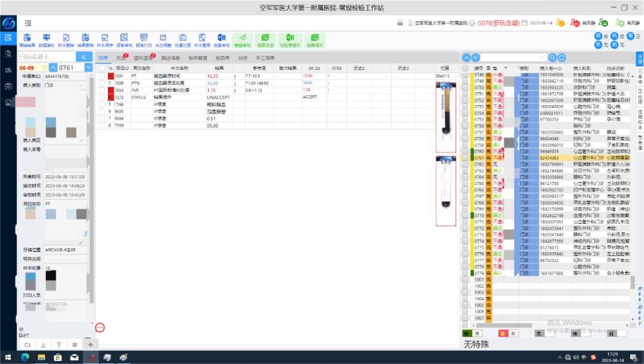Open 数据接收 from the toolbar
644x364 pixels.
[x=47, y=40]
